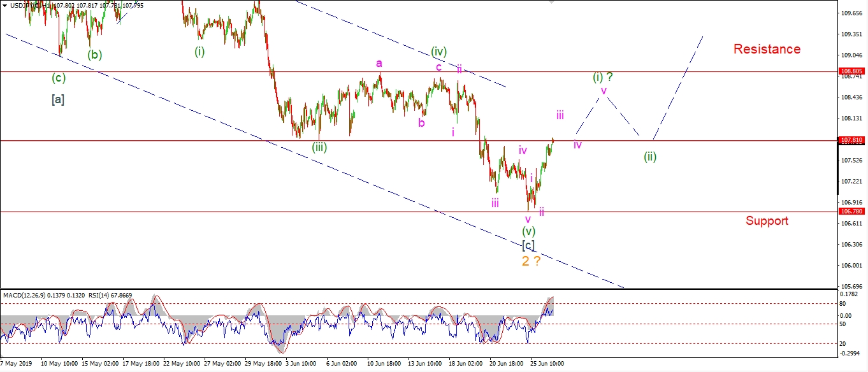
Task: Select the magenta 'a' wave label
Action: [379, 63]
